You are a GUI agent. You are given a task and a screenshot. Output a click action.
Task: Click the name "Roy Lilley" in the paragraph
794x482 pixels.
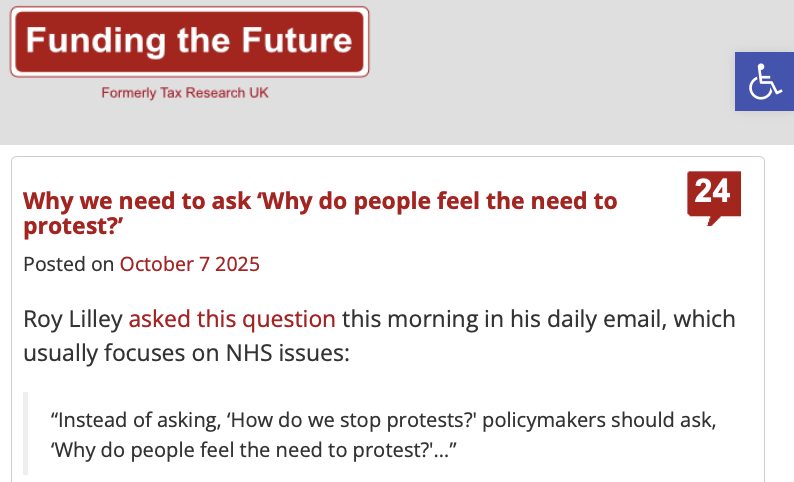[73, 320]
